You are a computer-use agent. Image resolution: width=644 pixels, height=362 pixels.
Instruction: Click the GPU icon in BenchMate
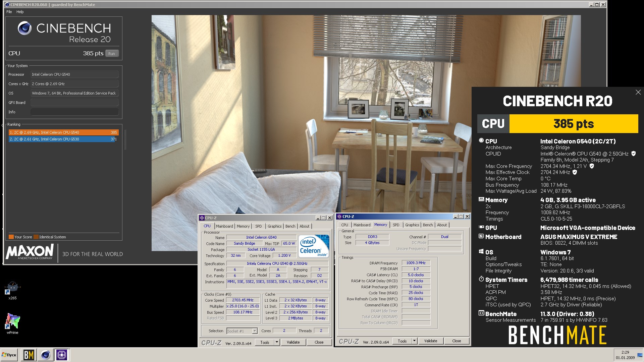pyautogui.click(x=481, y=227)
